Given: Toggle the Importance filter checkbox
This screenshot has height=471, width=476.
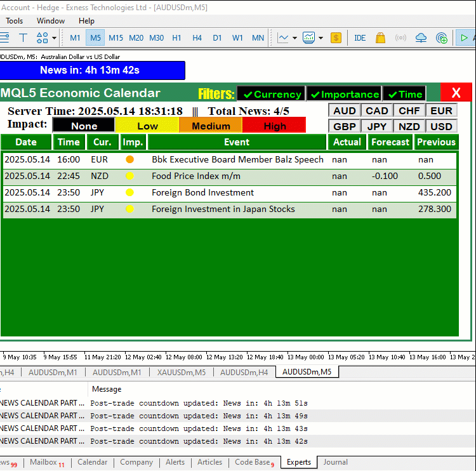Looking at the screenshot, I should [344, 94].
